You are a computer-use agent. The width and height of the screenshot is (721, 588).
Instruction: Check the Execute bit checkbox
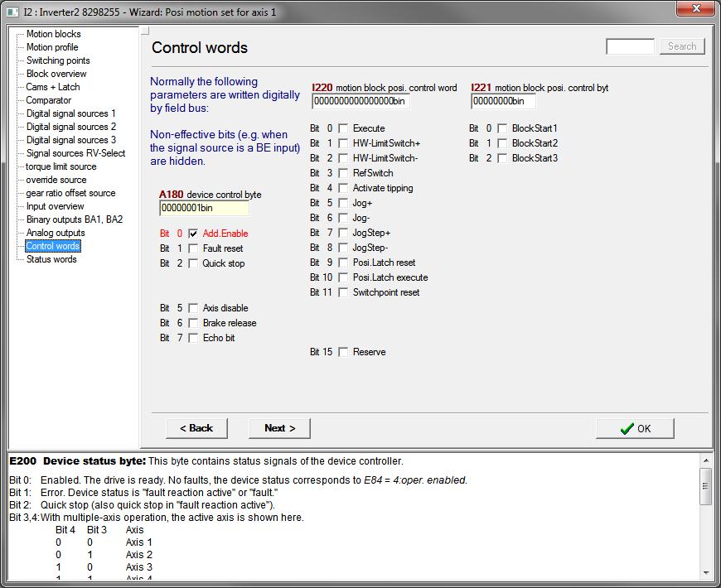click(343, 128)
